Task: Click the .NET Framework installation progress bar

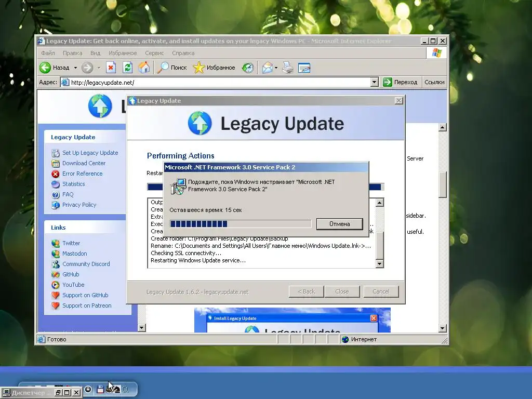Action: pos(241,224)
